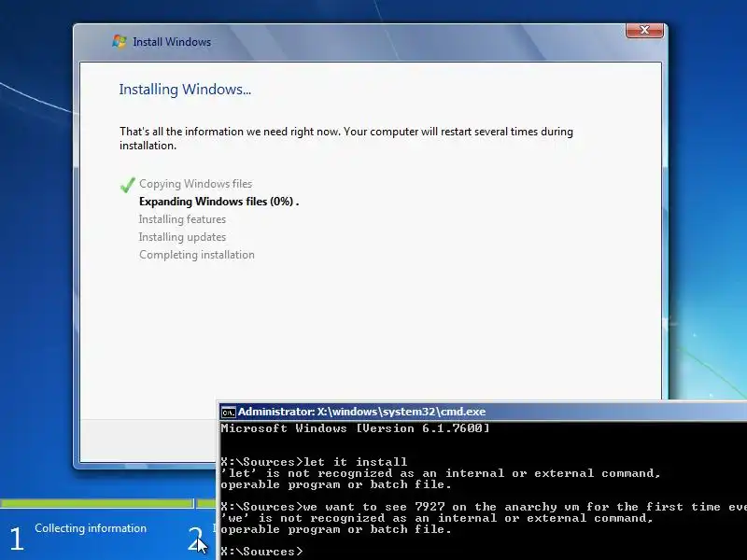The height and width of the screenshot is (560, 747).
Task: Click the 'Install Windows' window title
Action: (x=172, y=42)
